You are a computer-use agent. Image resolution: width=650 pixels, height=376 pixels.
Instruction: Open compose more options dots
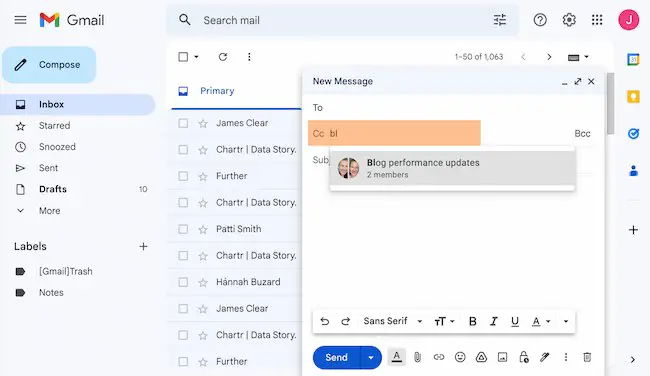pos(566,357)
